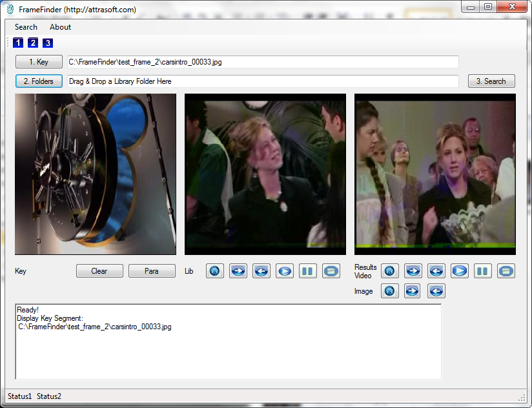Viewport: 532px width, 408px height.
Task: Click toolbar icon number 3
Action: click(x=48, y=43)
